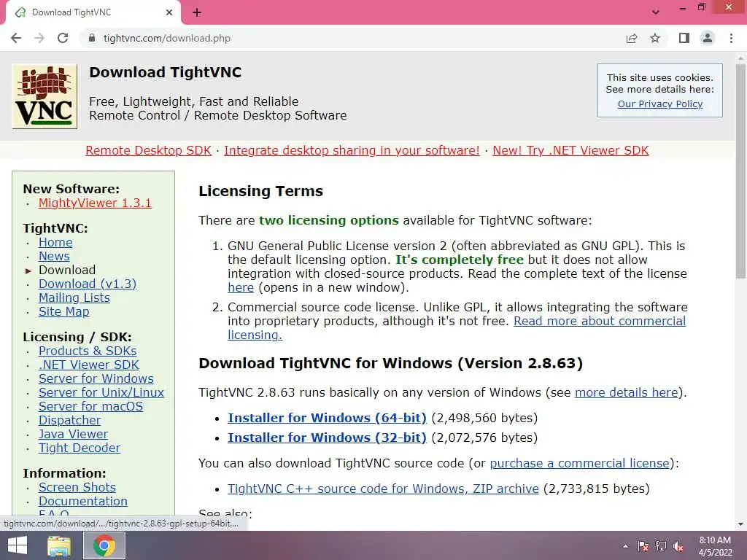Download TightVNC C++ source code ZIP archive

coord(383,489)
